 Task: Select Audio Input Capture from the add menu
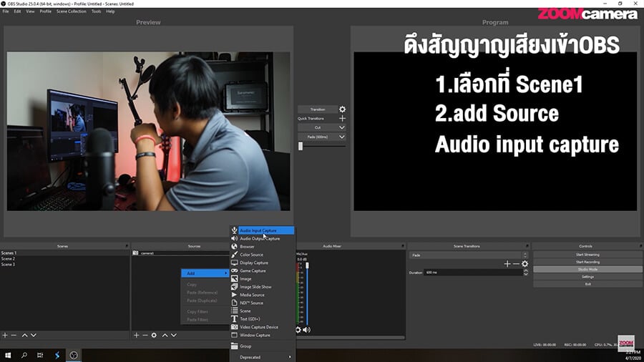pos(265,230)
